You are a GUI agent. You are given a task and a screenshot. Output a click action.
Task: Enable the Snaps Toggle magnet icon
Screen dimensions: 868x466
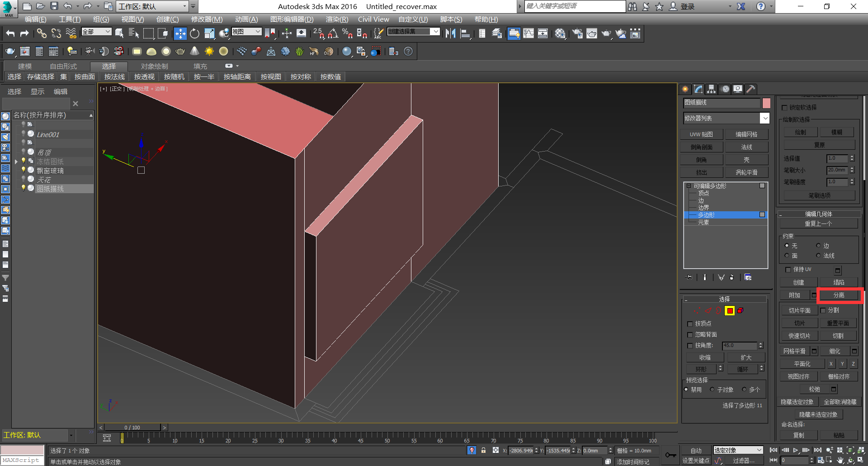318,33
